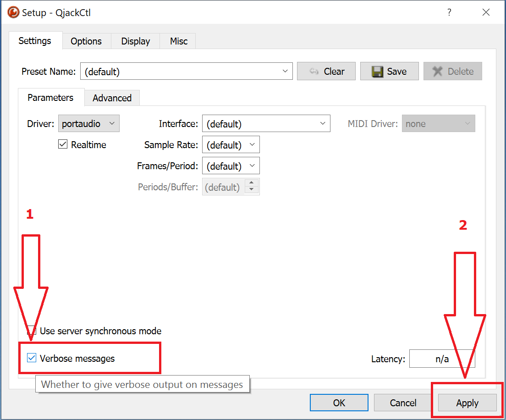Viewport: 506px width, 420px height.
Task: Open the Preset Name combo box
Action: 186,72
